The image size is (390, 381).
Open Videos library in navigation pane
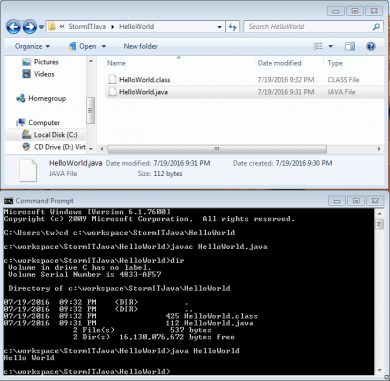38,74
